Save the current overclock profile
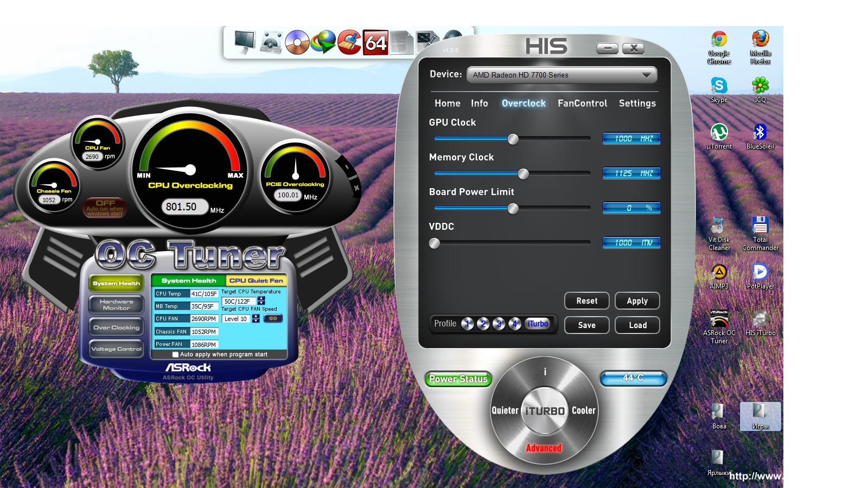Image resolution: width=868 pixels, height=488 pixels. pyautogui.click(x=586, y=325)
